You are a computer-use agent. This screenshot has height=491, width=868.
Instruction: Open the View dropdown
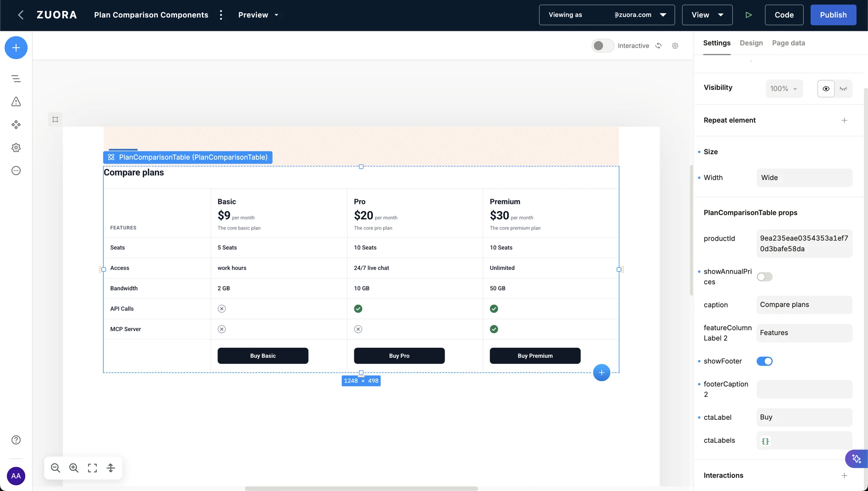(x=707, y=15)
